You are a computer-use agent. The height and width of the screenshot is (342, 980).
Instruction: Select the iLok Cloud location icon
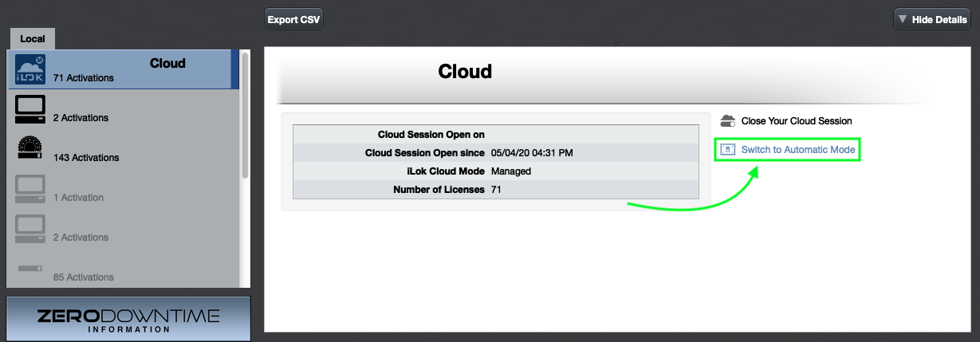(31, 70)
